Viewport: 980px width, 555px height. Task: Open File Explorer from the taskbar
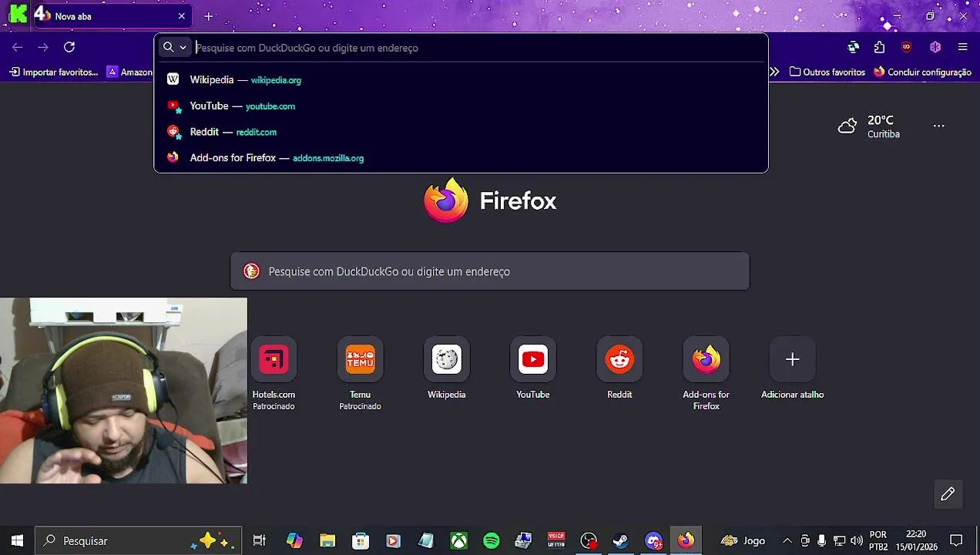click(x=327, y=541)
